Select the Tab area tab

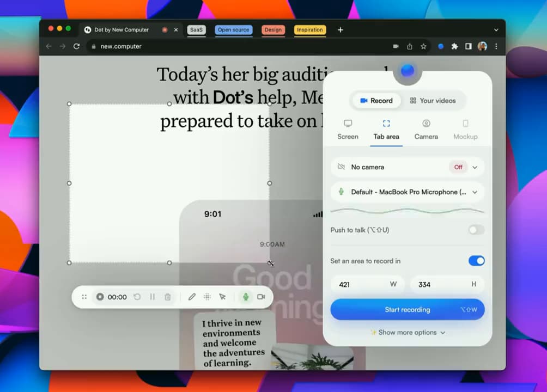coord(386,130)
